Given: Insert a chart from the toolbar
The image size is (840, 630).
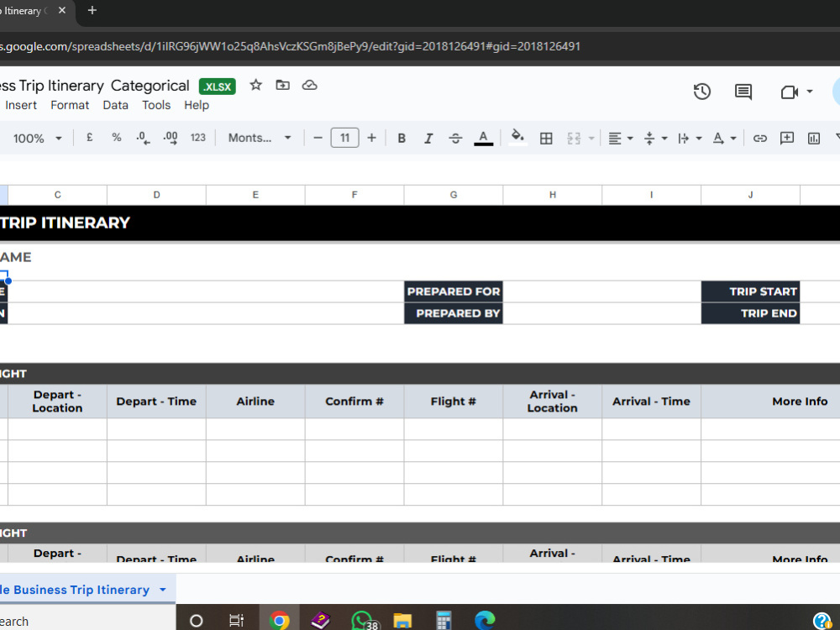Looking at the screenshot, I should [x=814, y=139].
